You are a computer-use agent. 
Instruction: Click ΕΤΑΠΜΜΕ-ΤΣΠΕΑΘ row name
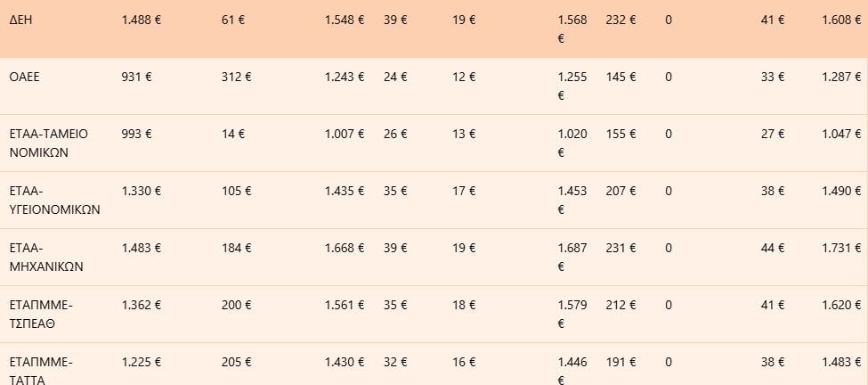tap(41, 315)
